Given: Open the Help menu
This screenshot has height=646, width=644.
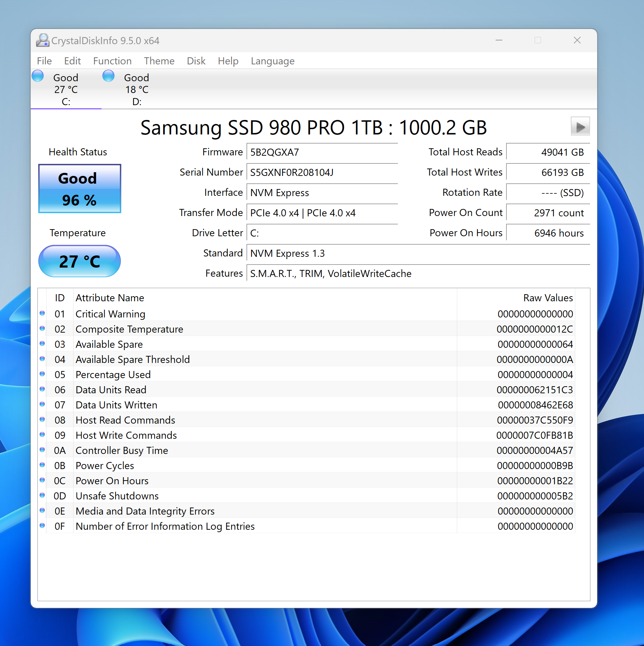Looking at the screenshot, I should click(x=228, y=61).
